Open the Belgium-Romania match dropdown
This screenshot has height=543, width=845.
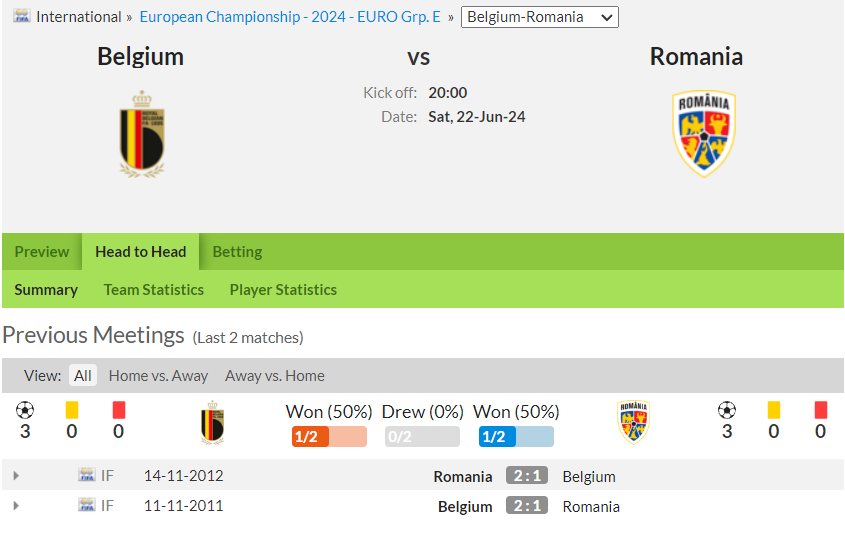[x=539, y=17]
